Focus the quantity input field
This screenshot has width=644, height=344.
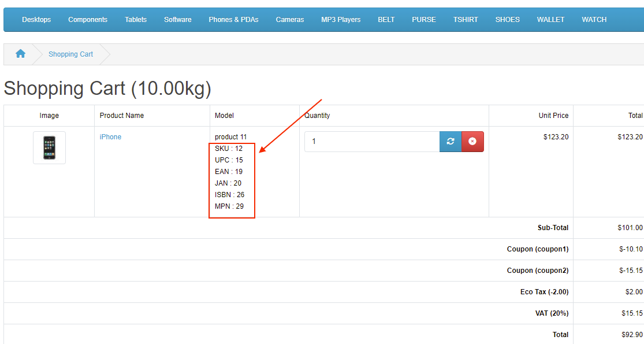point(372,142)
